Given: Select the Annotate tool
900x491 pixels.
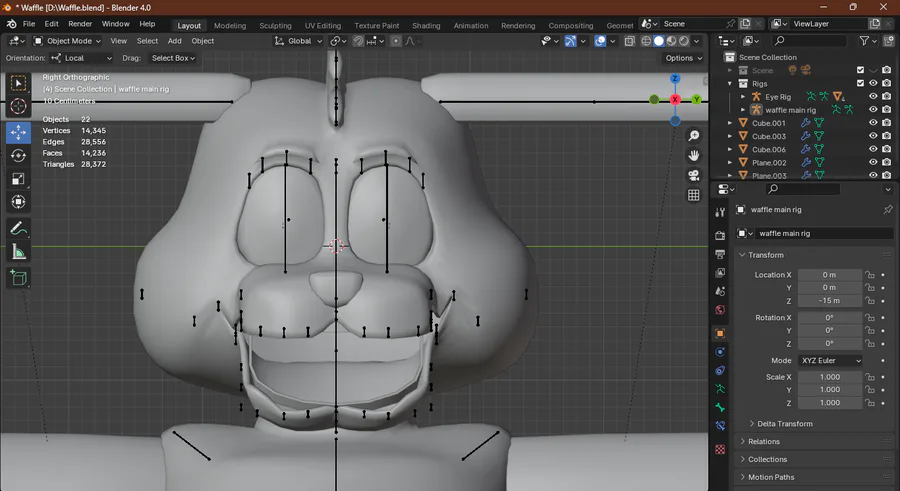Looking at the screenshot, I should (18, 229).
